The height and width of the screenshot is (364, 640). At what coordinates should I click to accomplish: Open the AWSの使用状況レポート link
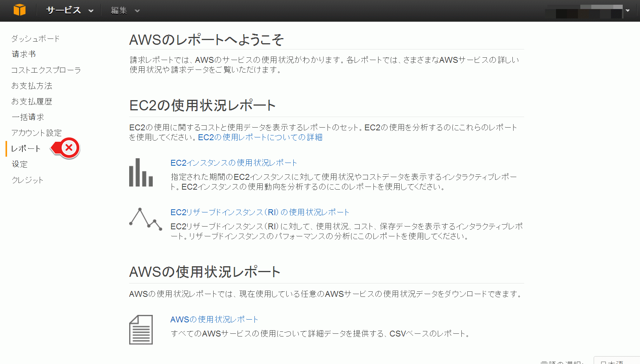point(214,319)
